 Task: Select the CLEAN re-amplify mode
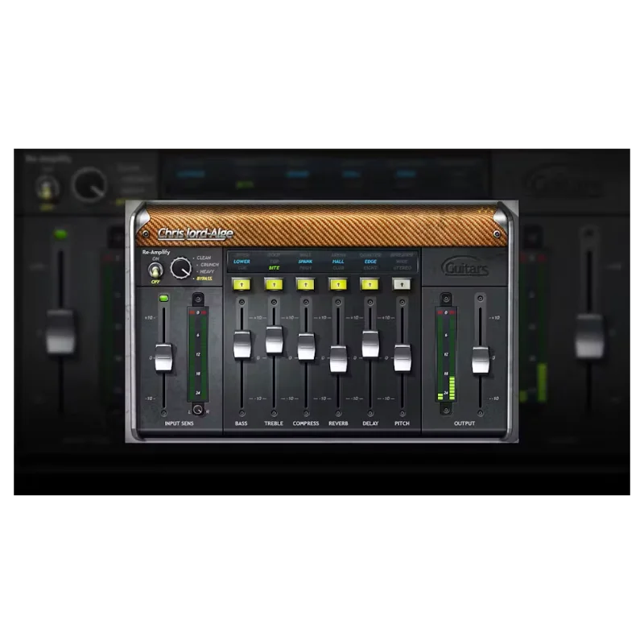(x=204, y=258)
